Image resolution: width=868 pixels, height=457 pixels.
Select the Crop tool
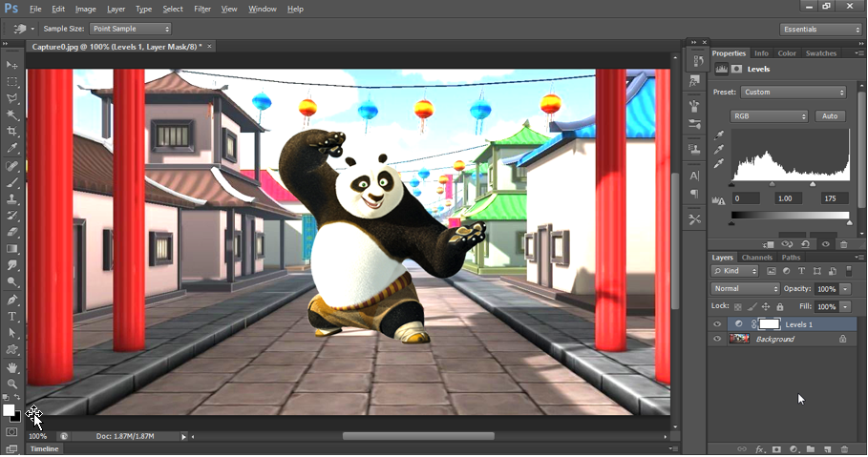coord(11,132)
